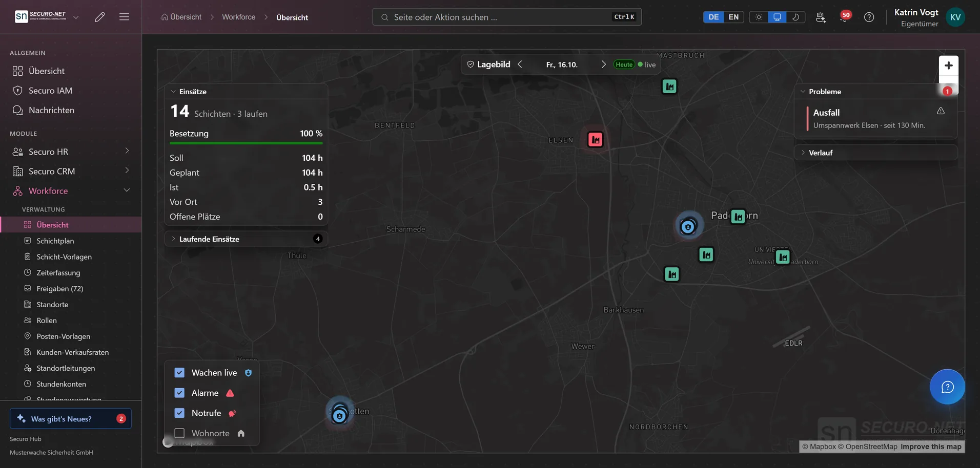Expand the Securo HR module
Viewport: 980px width, 468px height.
point(71,152)
